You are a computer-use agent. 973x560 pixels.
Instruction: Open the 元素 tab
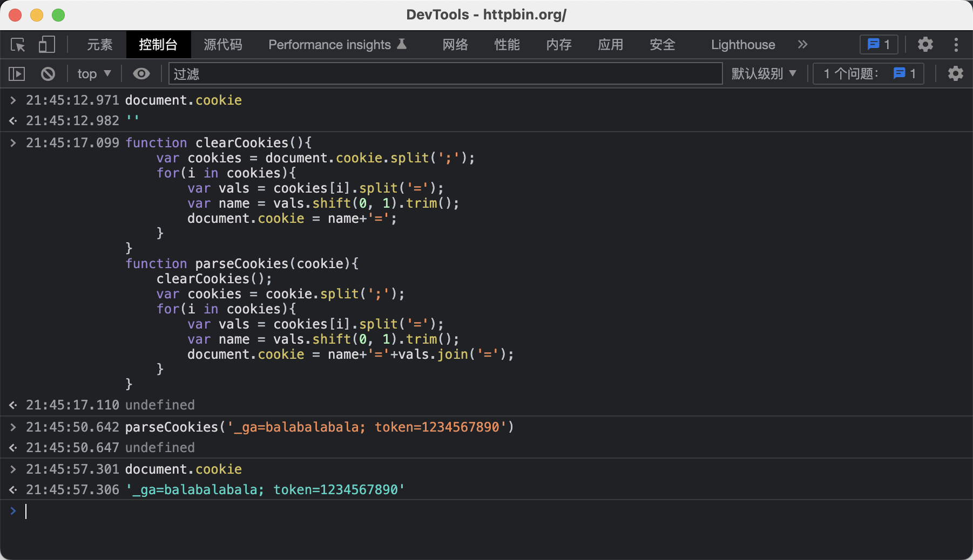pyautogui.click(x=100, y=45)
